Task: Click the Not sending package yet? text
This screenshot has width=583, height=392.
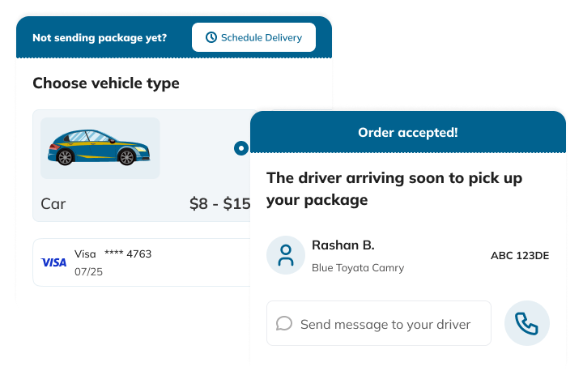Action: (x=100, y=37)
